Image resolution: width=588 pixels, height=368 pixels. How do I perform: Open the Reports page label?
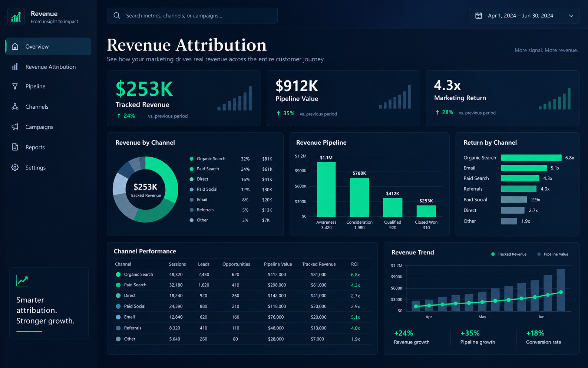pos(35,147)
